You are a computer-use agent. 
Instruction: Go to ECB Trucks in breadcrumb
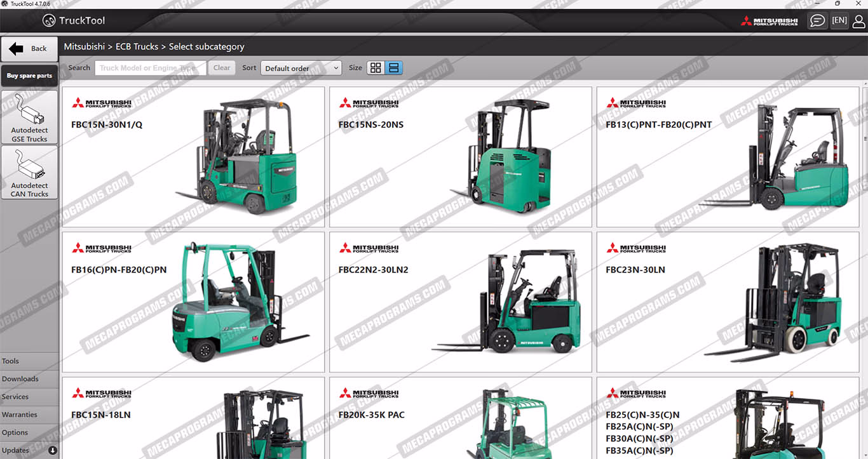[137, 46]
